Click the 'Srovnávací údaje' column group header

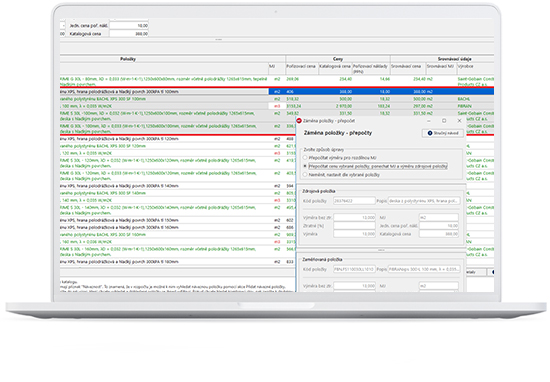pos(455,59)
